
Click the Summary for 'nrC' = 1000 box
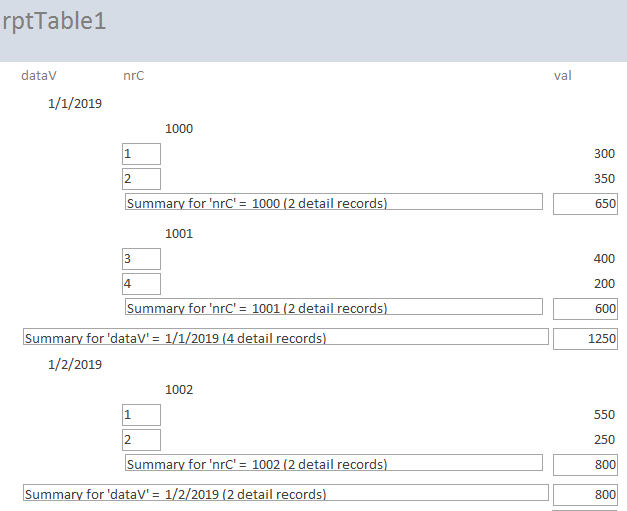coord(334,202)
